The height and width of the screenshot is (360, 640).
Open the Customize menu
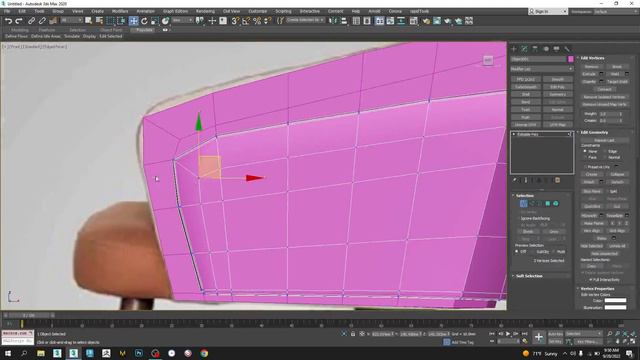click(x=258, y=11)
